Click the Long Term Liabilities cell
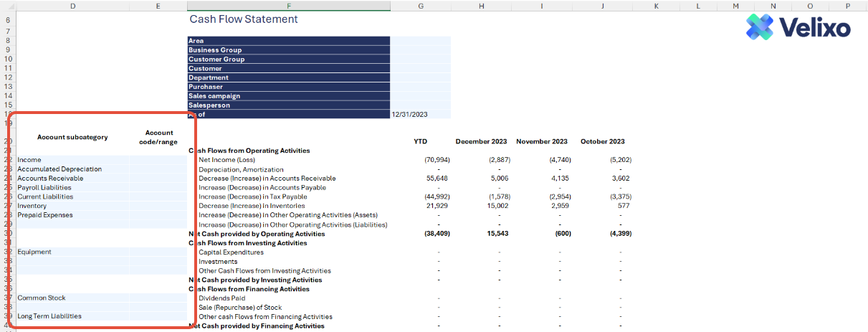The image size is (868, 332). coord(73,316)
